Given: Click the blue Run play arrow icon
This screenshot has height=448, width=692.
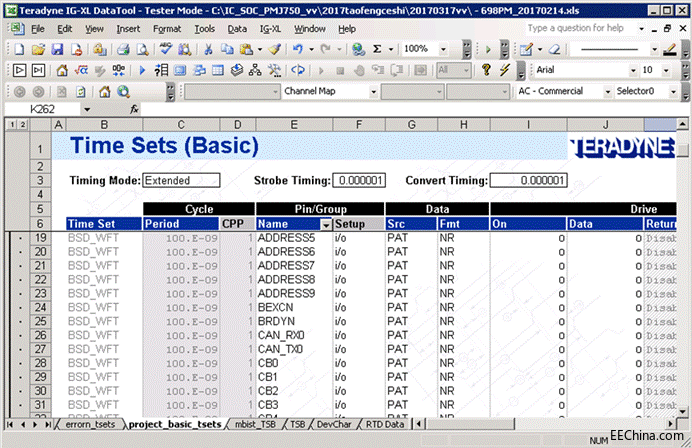Looking at the screenshot, I should coord(142,70).
